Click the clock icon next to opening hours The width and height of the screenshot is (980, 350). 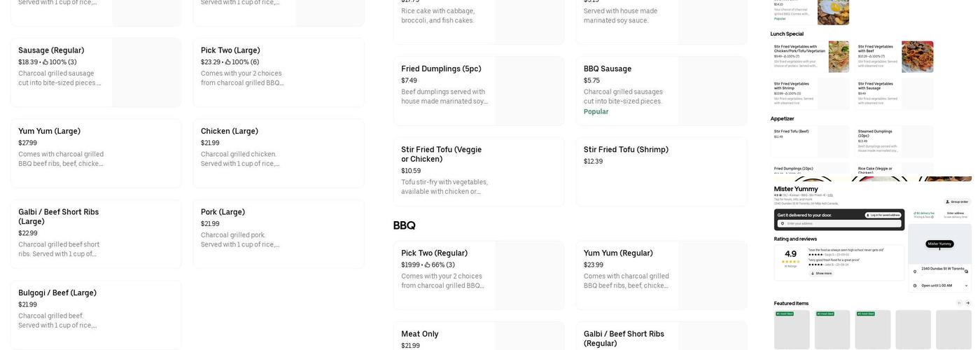[x=916, y=286]
